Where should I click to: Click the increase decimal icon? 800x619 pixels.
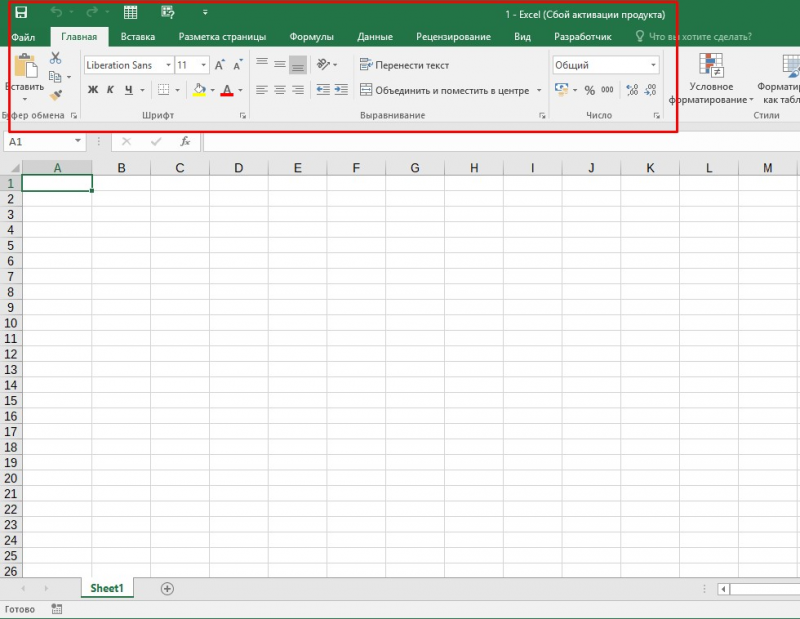click(x=632, y=90)
